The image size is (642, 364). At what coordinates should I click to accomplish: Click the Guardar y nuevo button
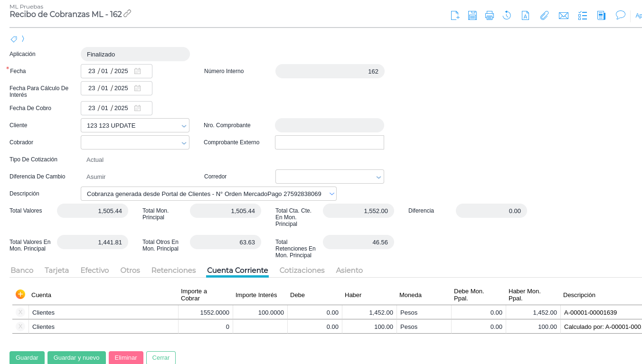[76, 357]
